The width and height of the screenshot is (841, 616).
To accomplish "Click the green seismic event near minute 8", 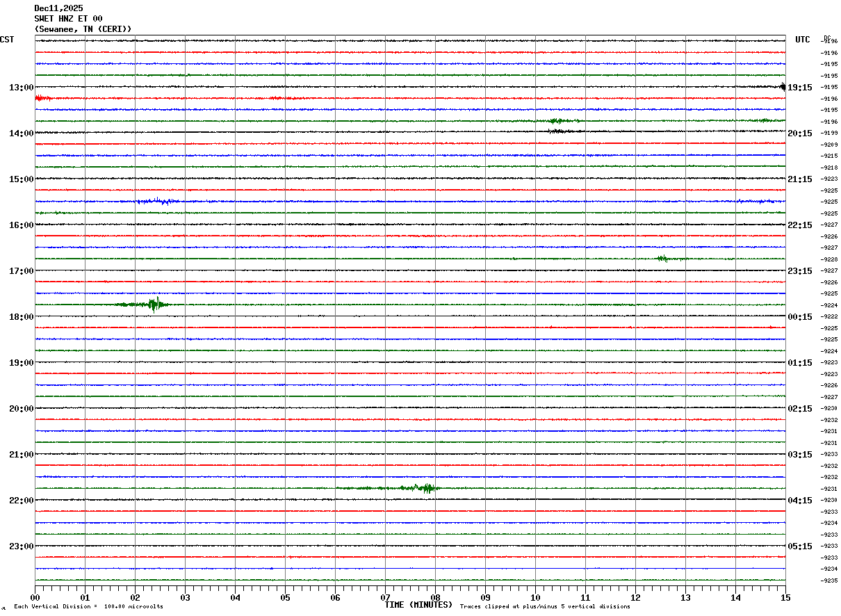I will pos(425,488).
